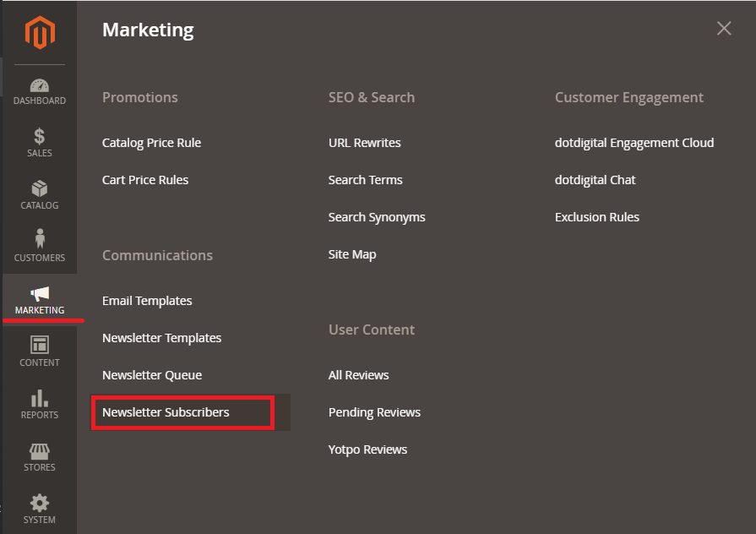Open the Stores storefront icon
This screenshot has width=756, height=534.
(x=40, y=451)
